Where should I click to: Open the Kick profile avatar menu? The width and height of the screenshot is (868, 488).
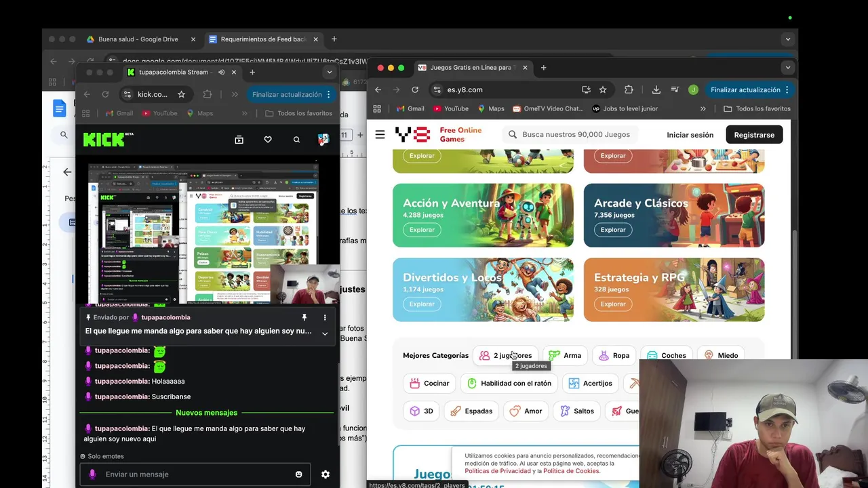(323, 139)
